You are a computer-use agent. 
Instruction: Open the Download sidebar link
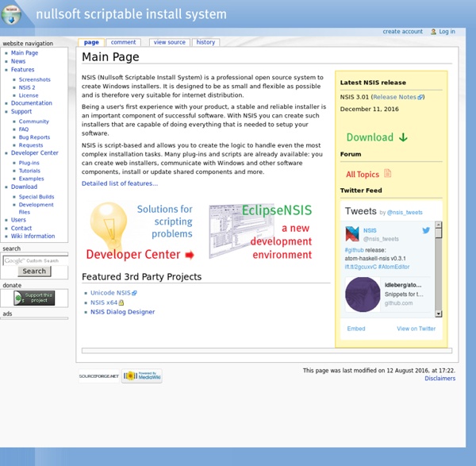click(24, 187)
